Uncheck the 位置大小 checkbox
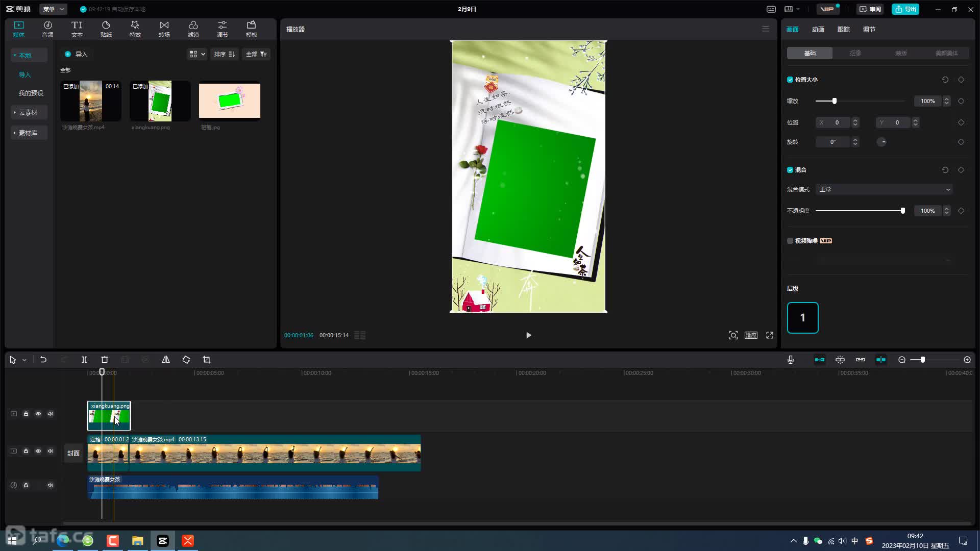 [790, 80]
